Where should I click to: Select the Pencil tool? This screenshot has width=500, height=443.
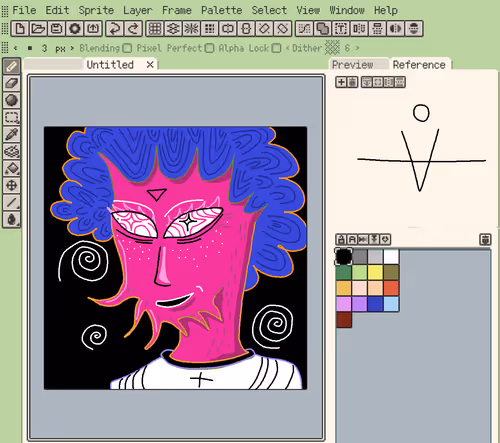[11, 66]
